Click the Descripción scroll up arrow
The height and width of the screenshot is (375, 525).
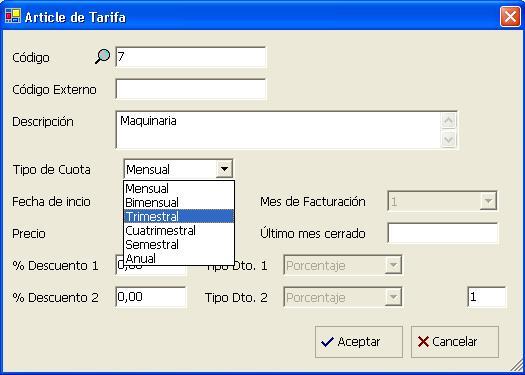(x=448, y=121)
